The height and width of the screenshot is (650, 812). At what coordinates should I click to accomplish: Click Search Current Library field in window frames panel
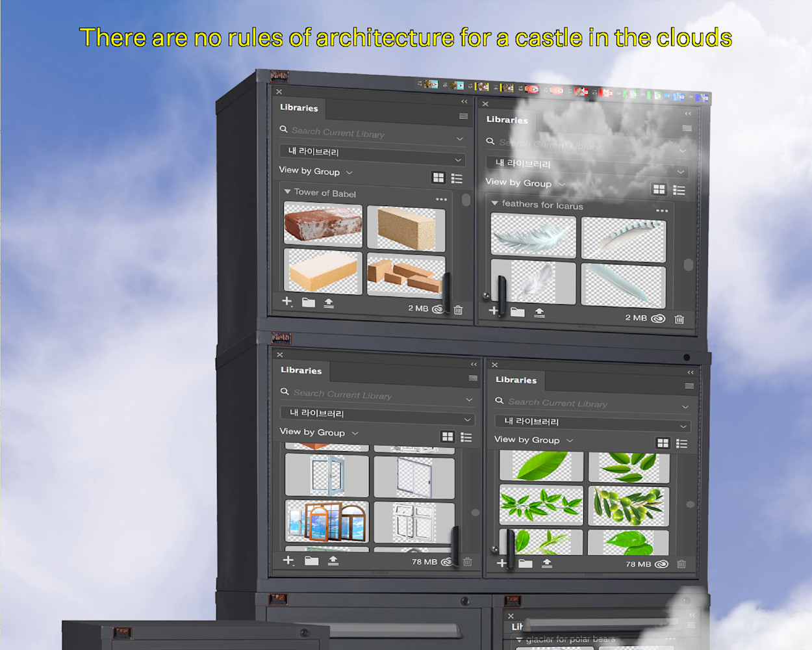[x=377, y=395]
